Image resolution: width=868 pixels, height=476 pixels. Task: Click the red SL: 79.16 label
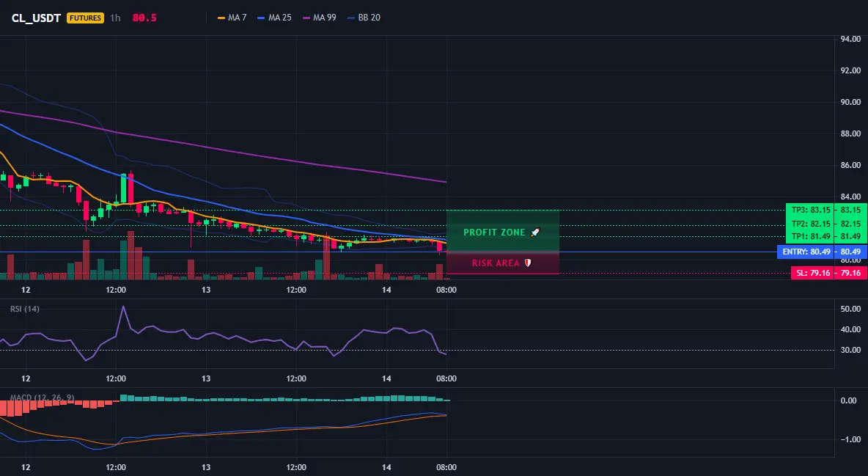pyautogui.click(x=812, y=273)
